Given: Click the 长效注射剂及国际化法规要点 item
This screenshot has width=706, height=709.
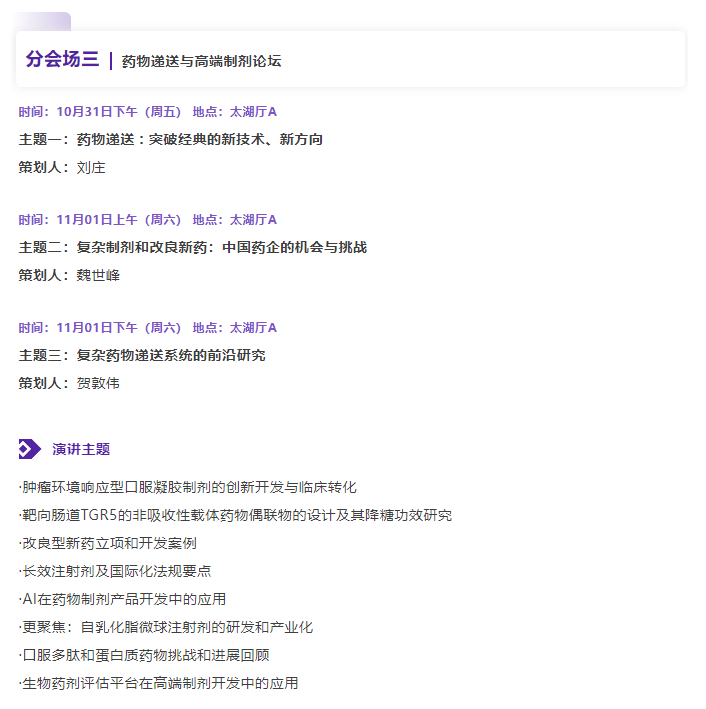Looking at the screenshot, I should point(115,571).
